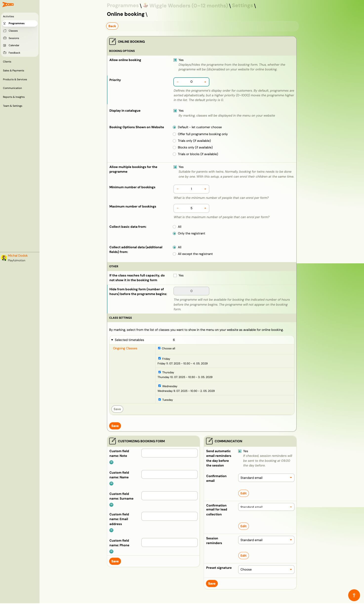Open Products & Services menu
The width and height of the screenshot is (364, 604).
[x=15, y=80]
